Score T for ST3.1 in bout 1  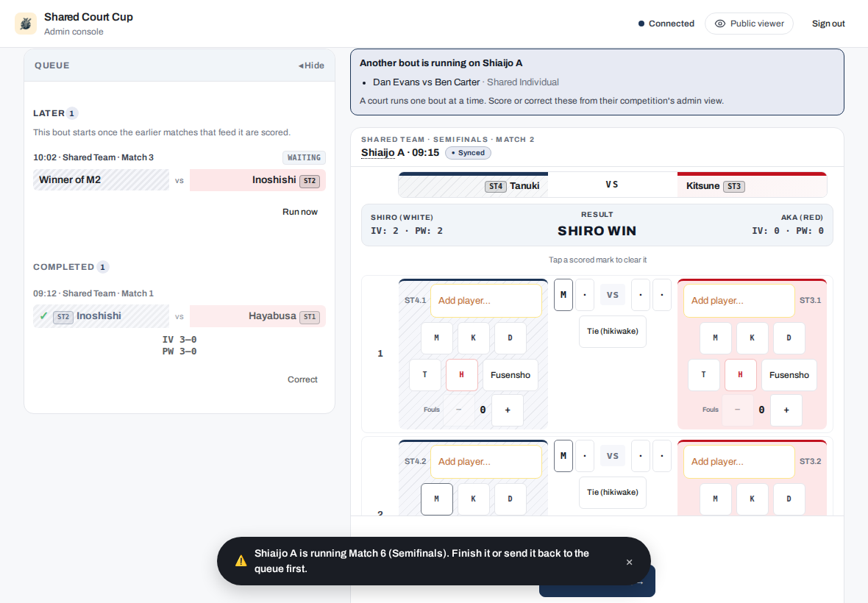pos(703,375)
